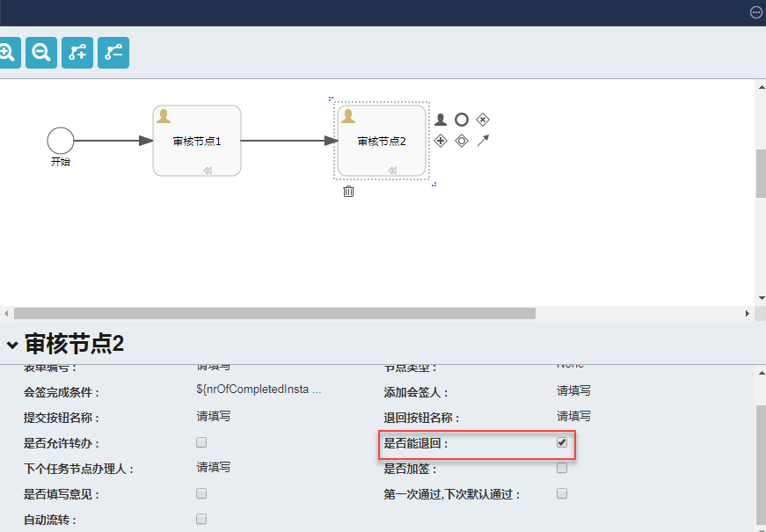Edit the 提交按钮名称 value field
Screen dimensions: 766x532
[214, 417]
